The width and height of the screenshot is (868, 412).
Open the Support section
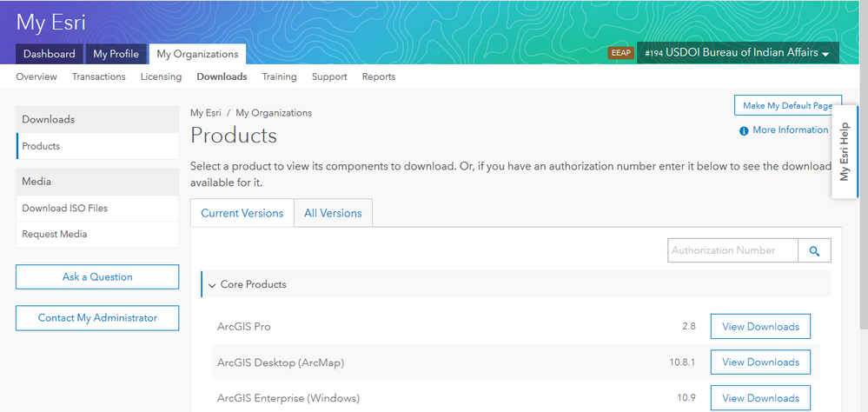coord(329,77)
